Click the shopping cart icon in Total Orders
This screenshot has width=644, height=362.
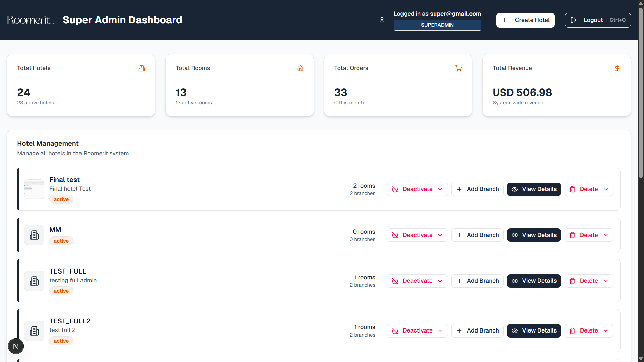(x=459, y=68)
